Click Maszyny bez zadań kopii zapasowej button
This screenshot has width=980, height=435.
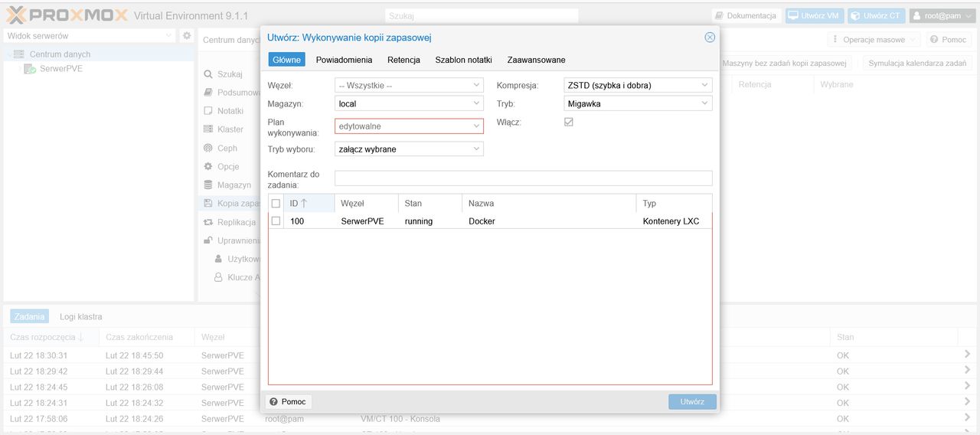pos(785,64)
